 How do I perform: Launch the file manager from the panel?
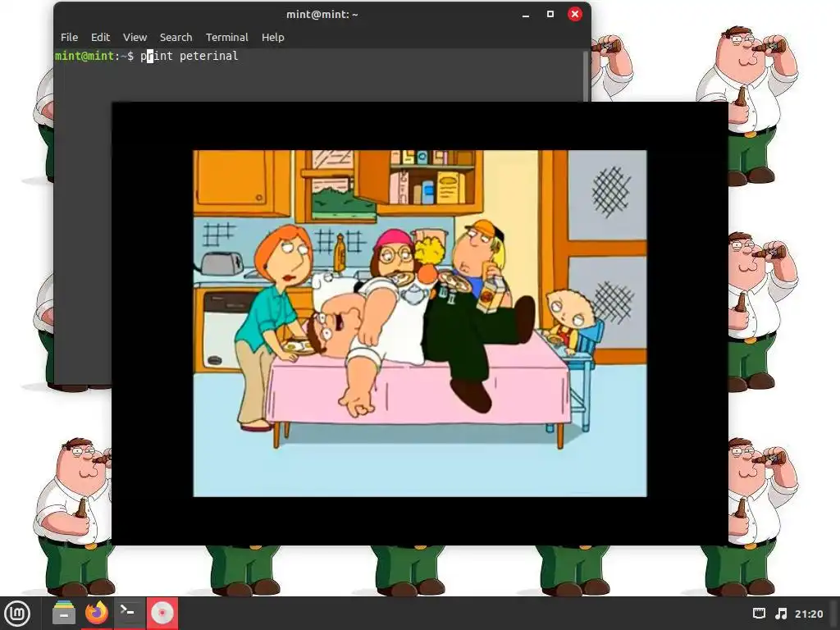tap(64, 614)
